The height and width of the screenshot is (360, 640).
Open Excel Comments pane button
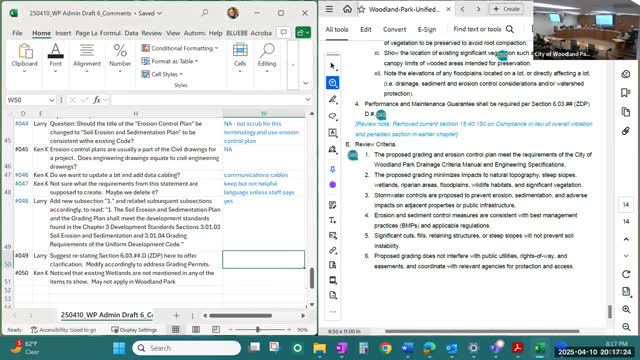click(284, 33)
